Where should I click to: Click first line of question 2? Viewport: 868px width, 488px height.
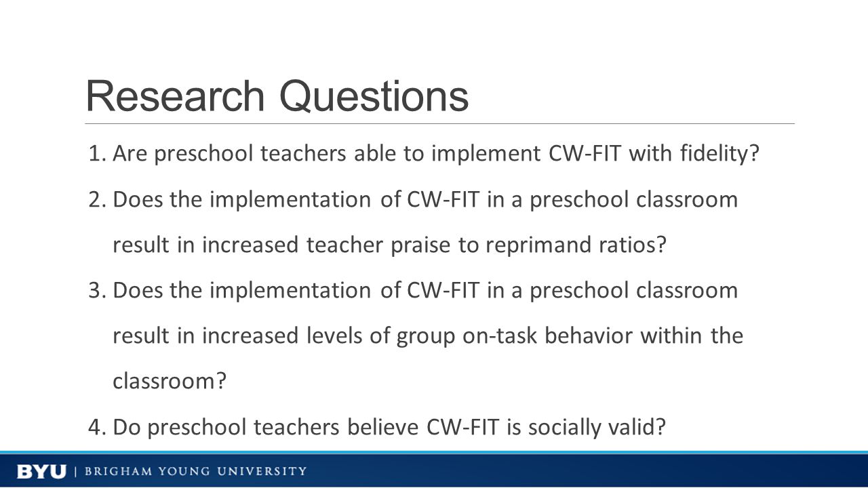pos(425,200)
